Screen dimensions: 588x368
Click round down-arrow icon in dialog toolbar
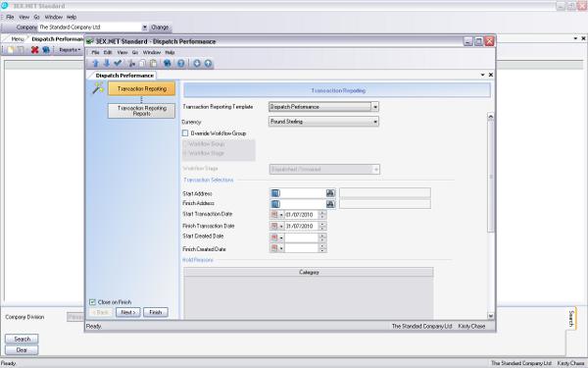(x=197, y=64)
